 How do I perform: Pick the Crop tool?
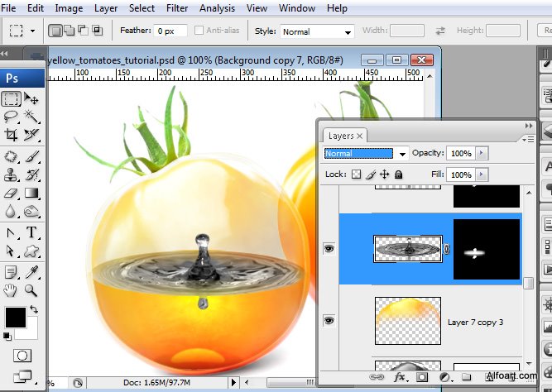(x=12, y=134)
